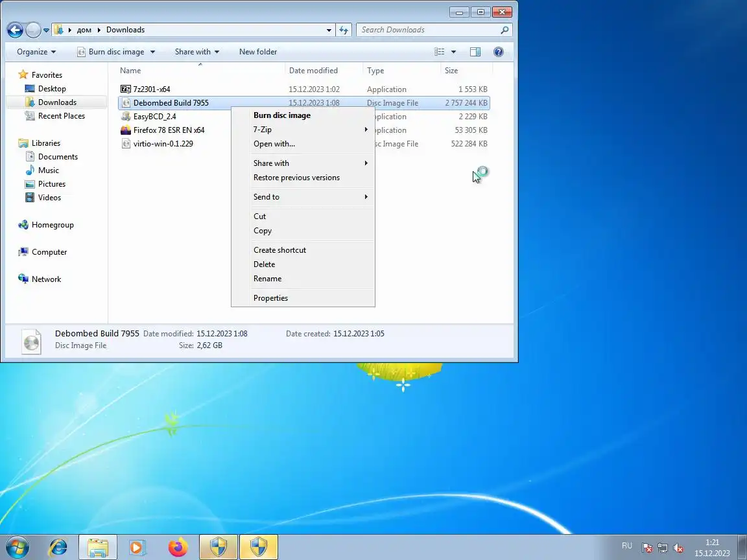The image size is (747, 560).
Task: Click the дом breadcrumb in address bar
Action: click(x=84, y=30)
